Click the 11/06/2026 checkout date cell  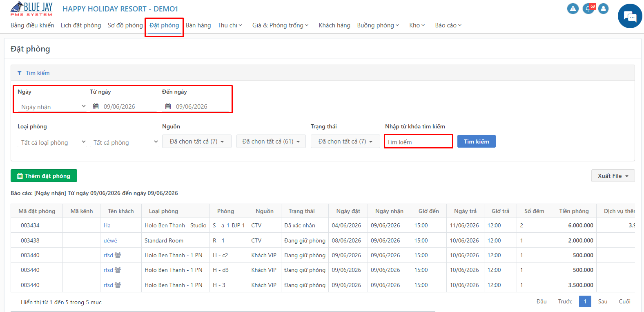(464, 225)
